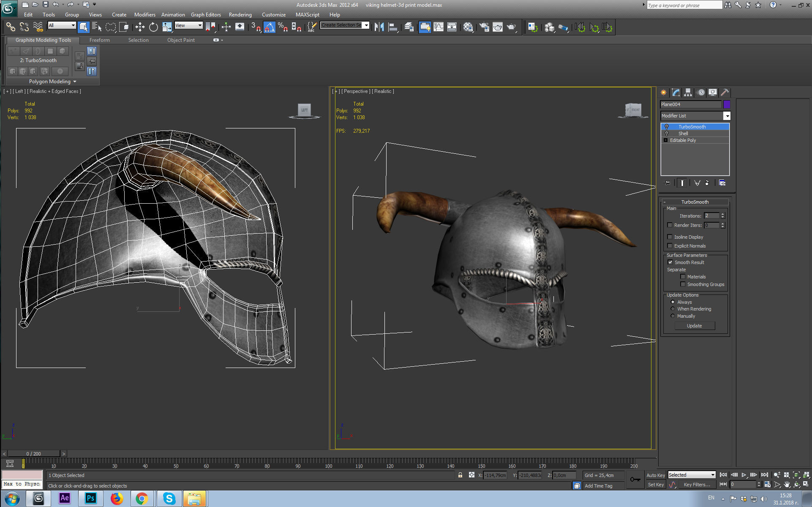Screen dimensions: 812x507
Task: Click Maximize Viewport Toggle icon
Action: click(x=806, y=485)
